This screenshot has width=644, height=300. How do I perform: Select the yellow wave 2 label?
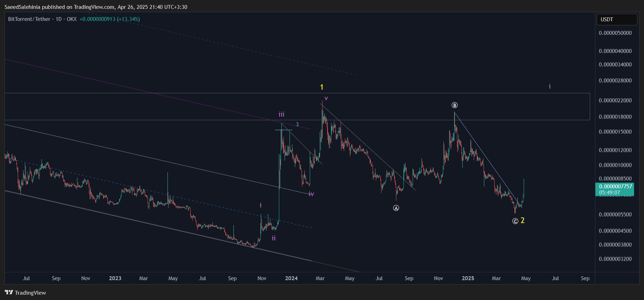(x=522, y=221)
